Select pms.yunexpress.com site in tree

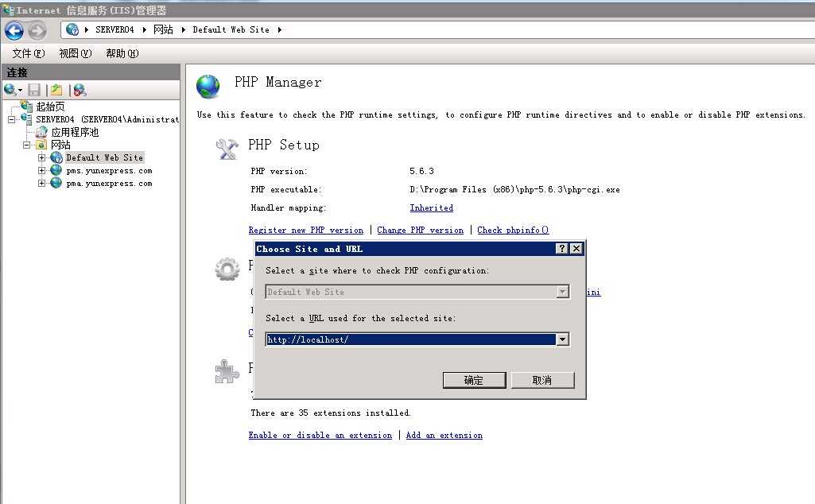[x=109, y=170]
